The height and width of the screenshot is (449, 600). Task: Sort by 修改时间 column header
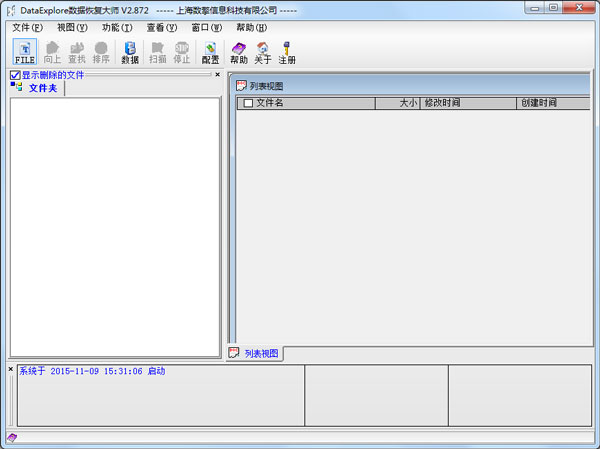(x=468, y=103)
